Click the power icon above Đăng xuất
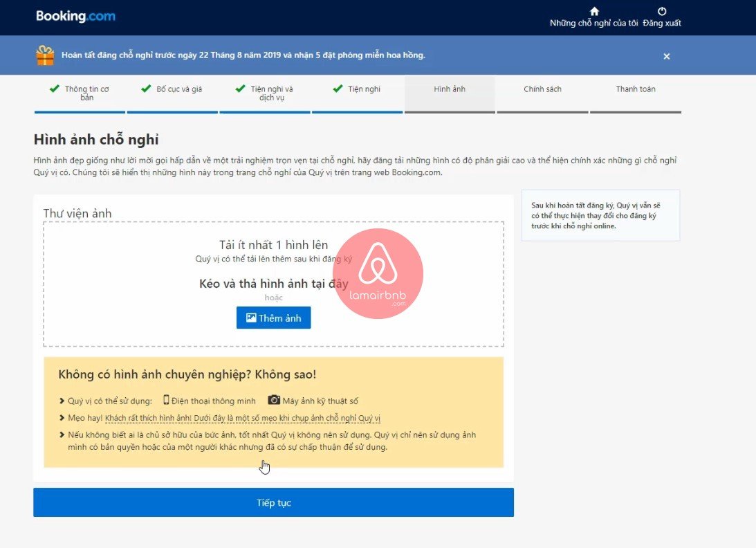 pyautogui.click(x=662, y=11)
